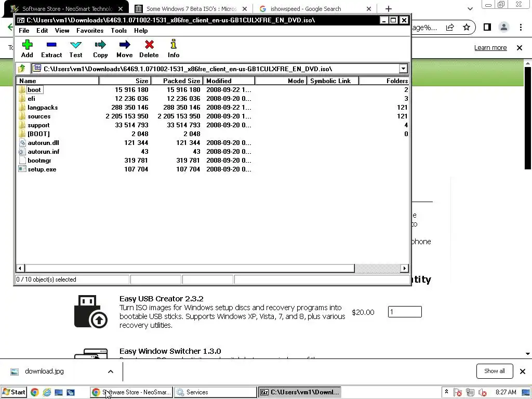Show hidden system tray icons
The image size is (532, 399).
[446, 392]
